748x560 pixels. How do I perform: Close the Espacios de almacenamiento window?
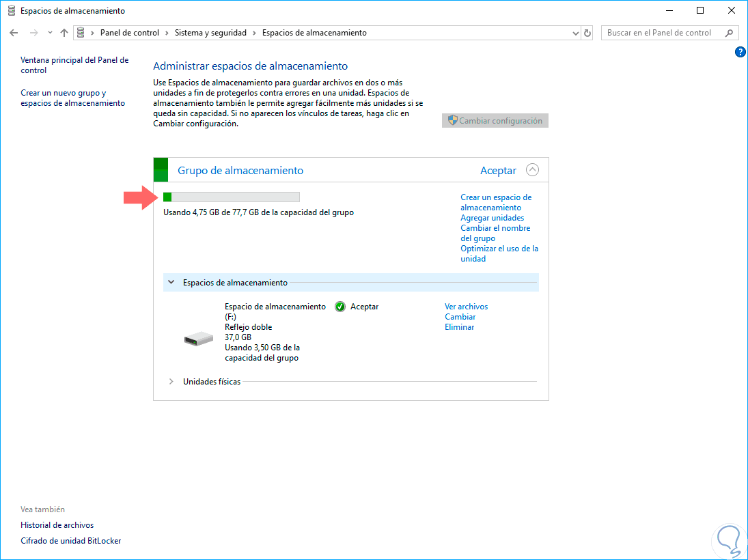click(732, 10)
